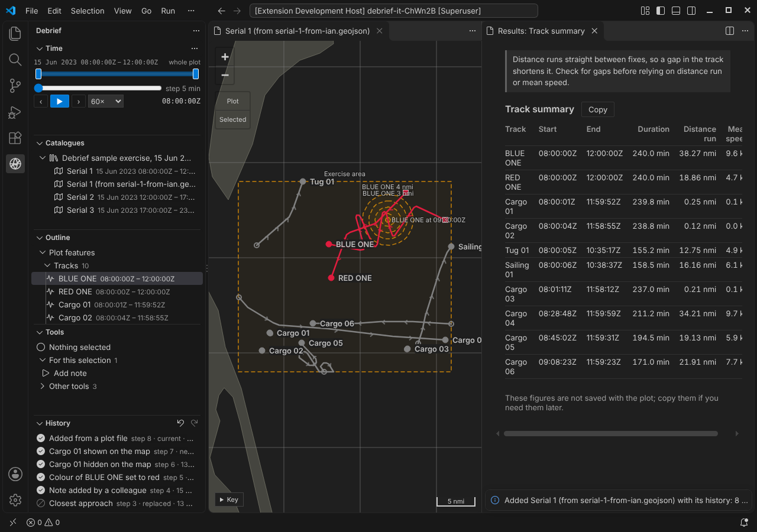Open the 60× playback speed dropdown

point(106,101)
